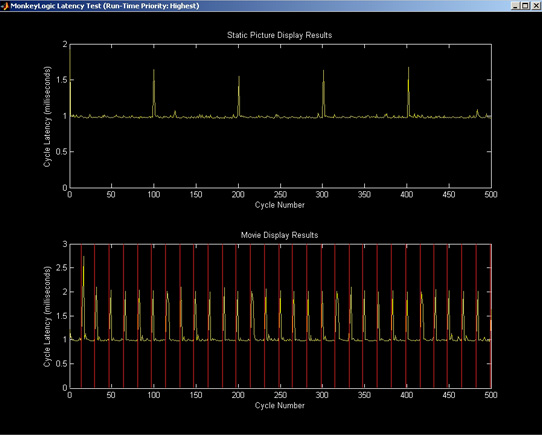Click the Cycle Number label under the movie plot
The image size is (542, 435).
[x=280, y=405]
